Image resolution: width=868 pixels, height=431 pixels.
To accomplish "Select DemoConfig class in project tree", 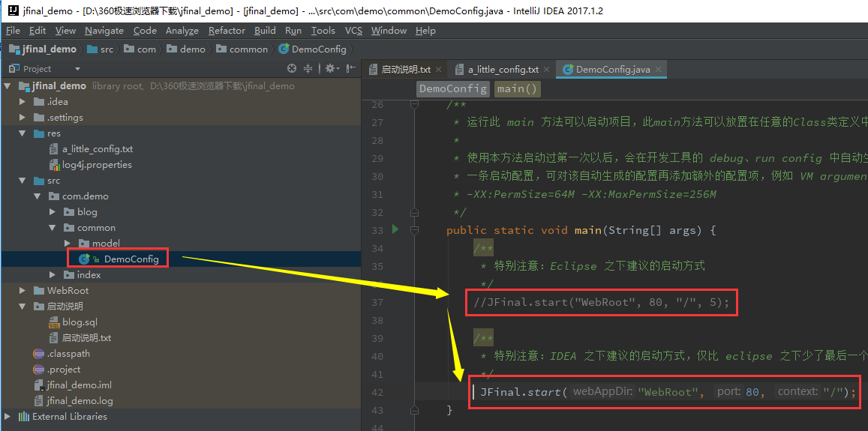I will tap(131, 259).
